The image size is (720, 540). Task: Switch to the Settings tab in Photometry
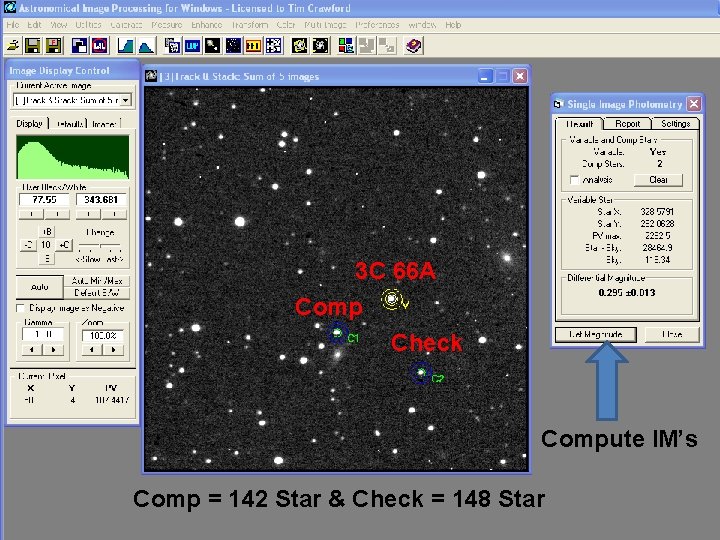tap(675, 124)
